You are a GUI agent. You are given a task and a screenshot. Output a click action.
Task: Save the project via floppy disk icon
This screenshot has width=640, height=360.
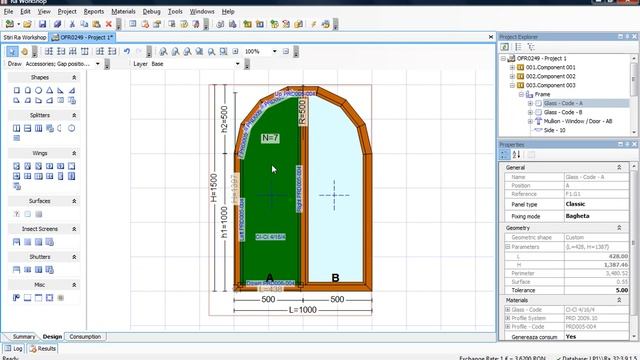pos(42,24)
